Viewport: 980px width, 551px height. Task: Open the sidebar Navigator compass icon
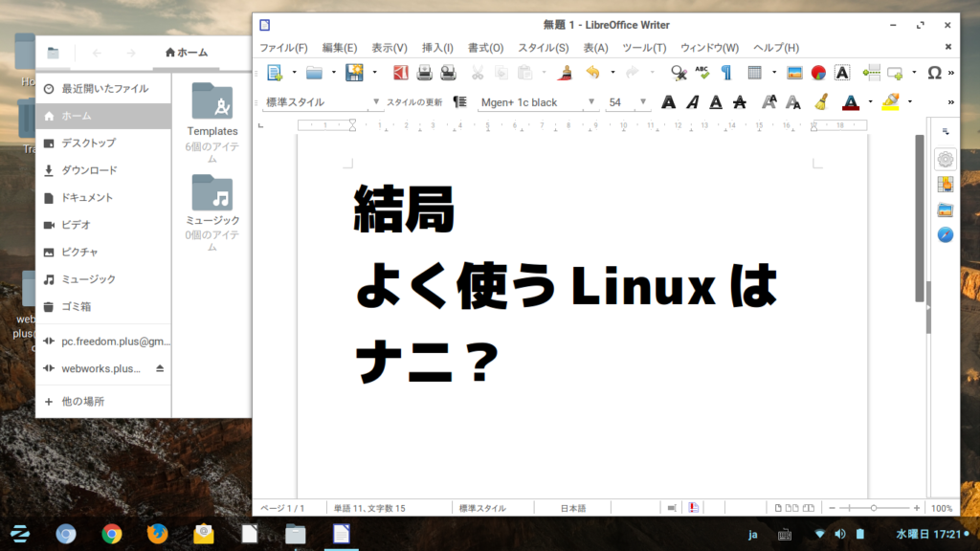pyautogui.click(x=945, y=234)
